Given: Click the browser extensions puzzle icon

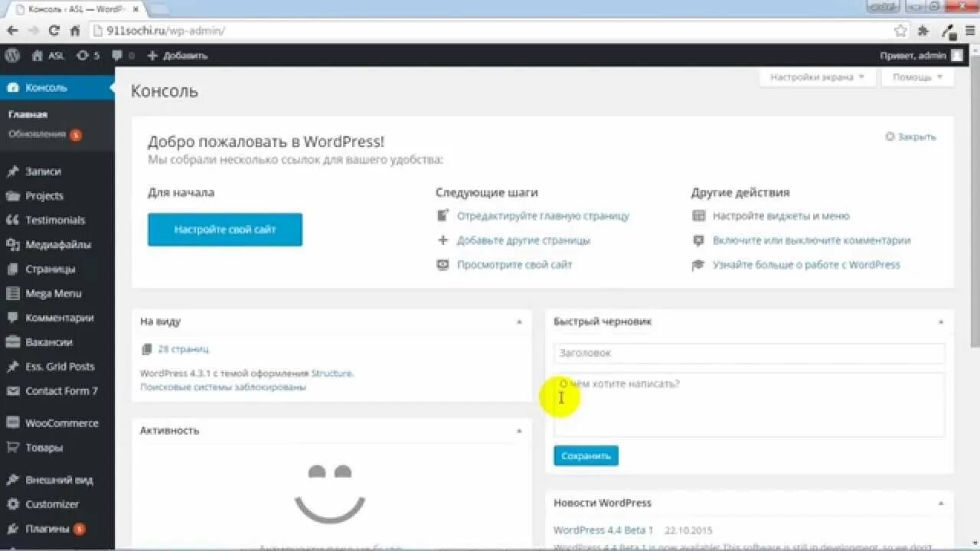Looking at the screenshot, I should (923, 31).
